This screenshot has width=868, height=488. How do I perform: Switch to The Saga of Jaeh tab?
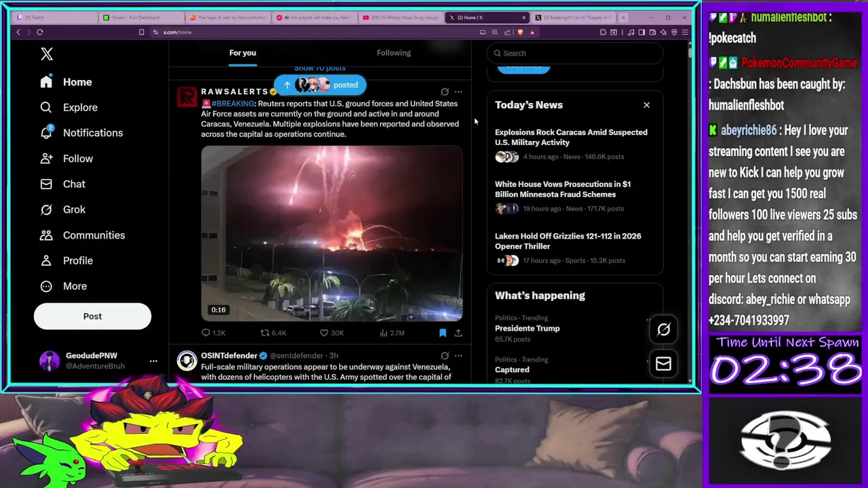(228, 17)
